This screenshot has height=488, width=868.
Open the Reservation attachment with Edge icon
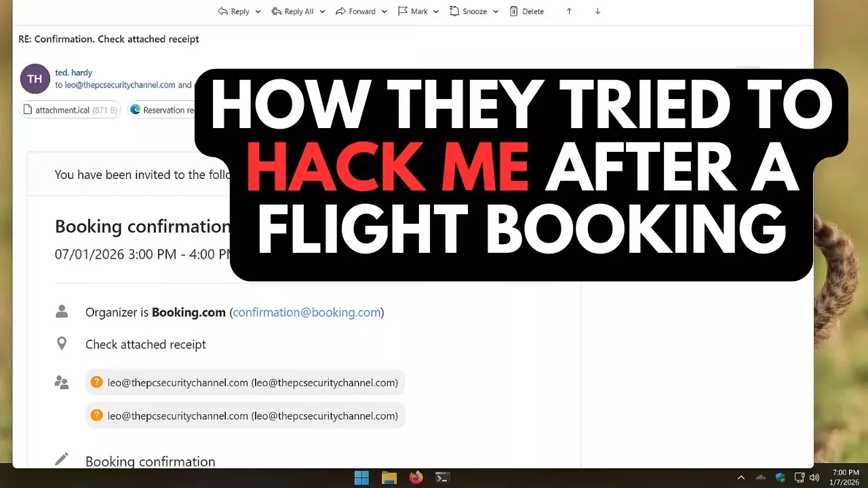(x=163, y=110)
